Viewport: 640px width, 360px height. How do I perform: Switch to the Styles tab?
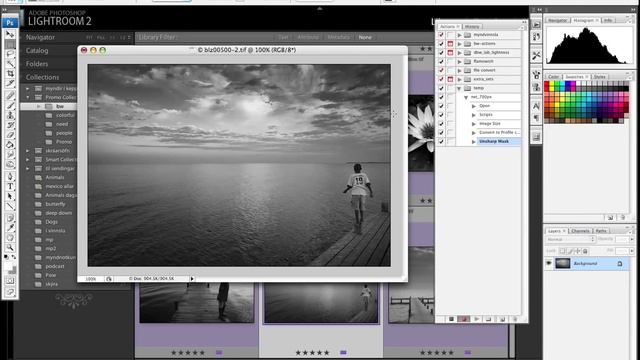pyautogui.click(x=599, y=77)
